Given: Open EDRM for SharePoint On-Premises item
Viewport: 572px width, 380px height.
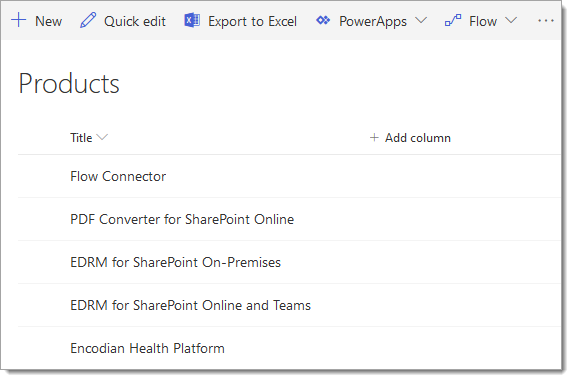Looking at the screenshot, I should 175,263.
